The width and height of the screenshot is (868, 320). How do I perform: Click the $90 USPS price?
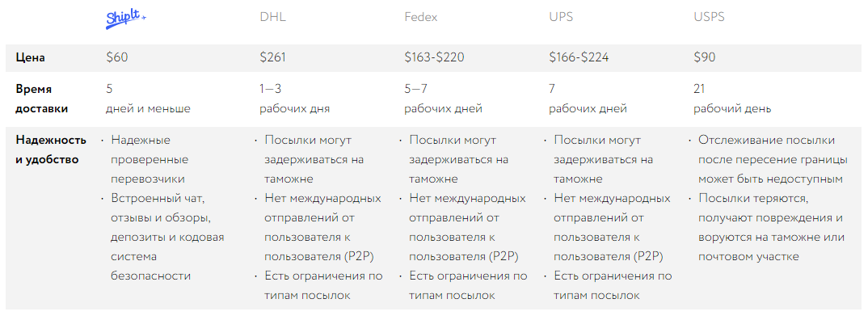(x=705, y=57)
